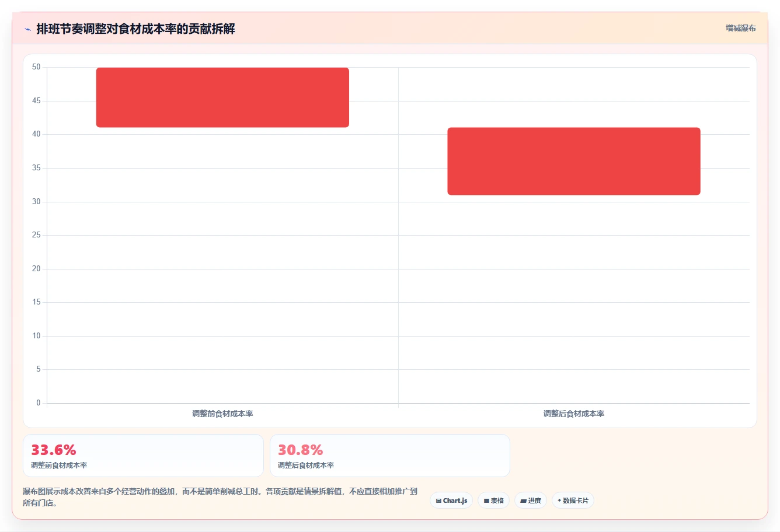Click x-axis label 调整后食材成本率
The image size is (780, 532).
tap(574, 414)
